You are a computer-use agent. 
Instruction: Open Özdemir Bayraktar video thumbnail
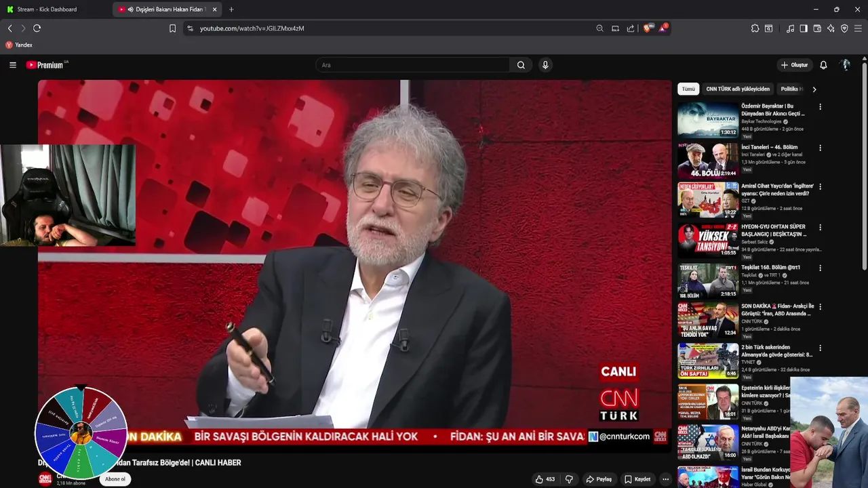pos(708,120)
